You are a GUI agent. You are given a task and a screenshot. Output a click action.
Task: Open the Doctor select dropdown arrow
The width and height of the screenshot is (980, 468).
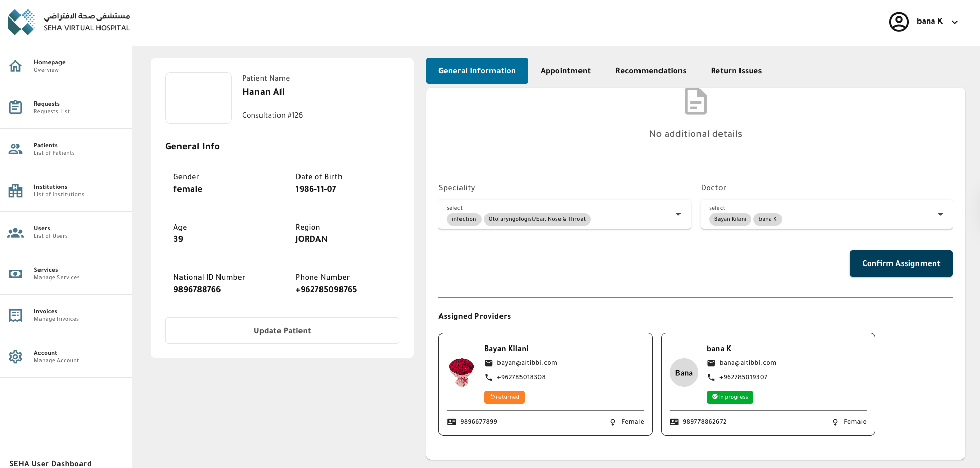[940, 214]
